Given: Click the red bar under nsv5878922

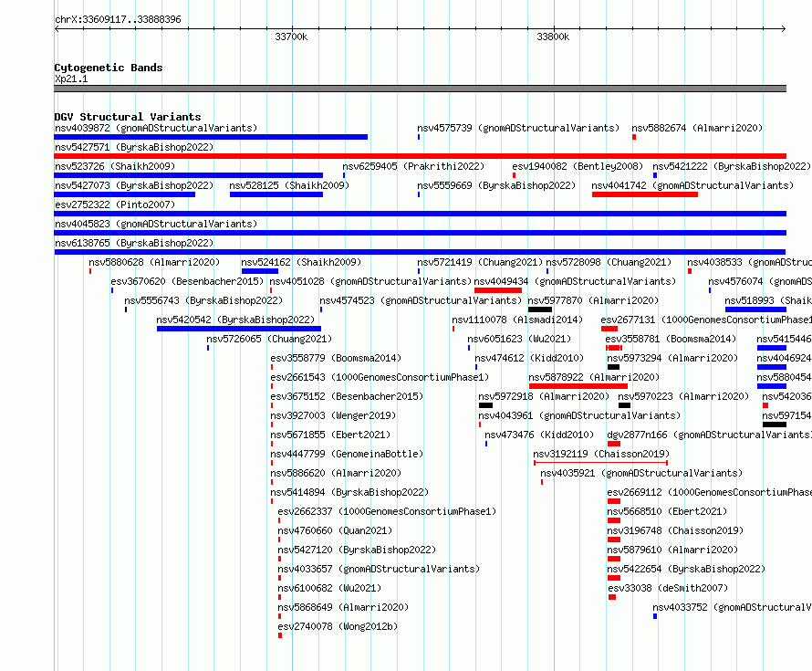Looking at the screenshot, I should pos(578,386).
